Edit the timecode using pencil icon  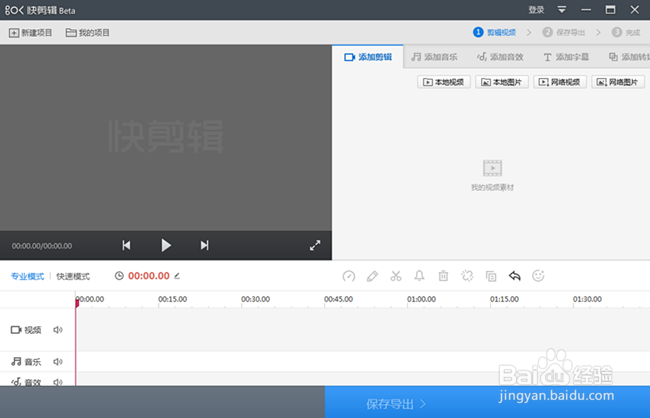[x=177, y=276]
